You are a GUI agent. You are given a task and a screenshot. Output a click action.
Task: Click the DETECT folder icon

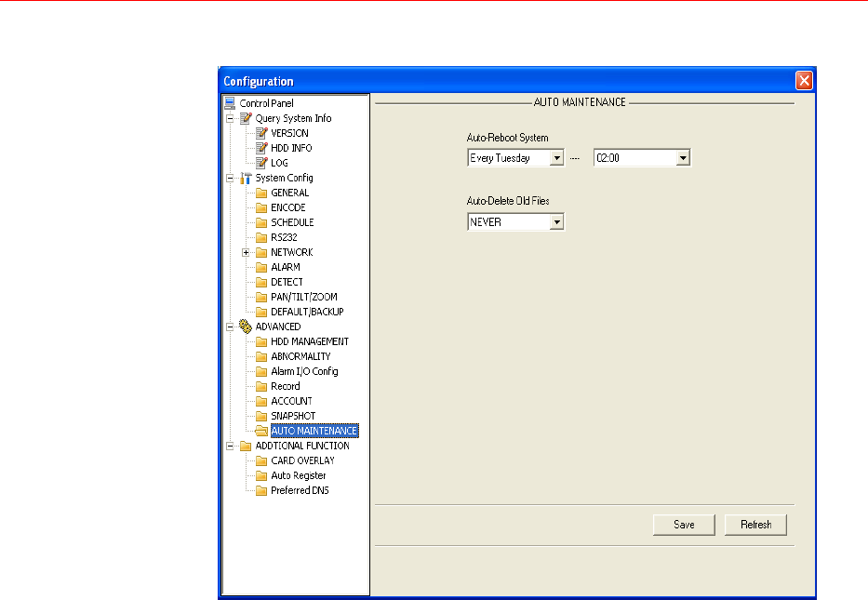pos(261,282)
